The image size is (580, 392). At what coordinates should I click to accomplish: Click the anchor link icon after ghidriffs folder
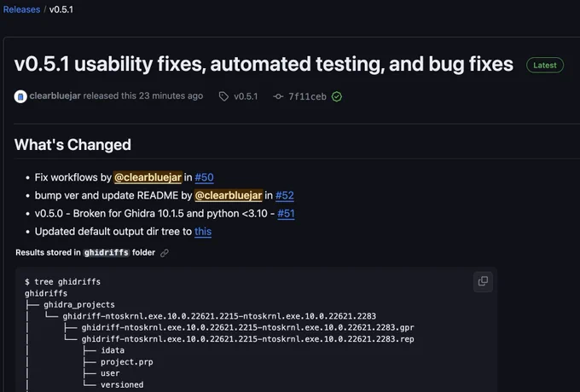[x=165, y=253]
